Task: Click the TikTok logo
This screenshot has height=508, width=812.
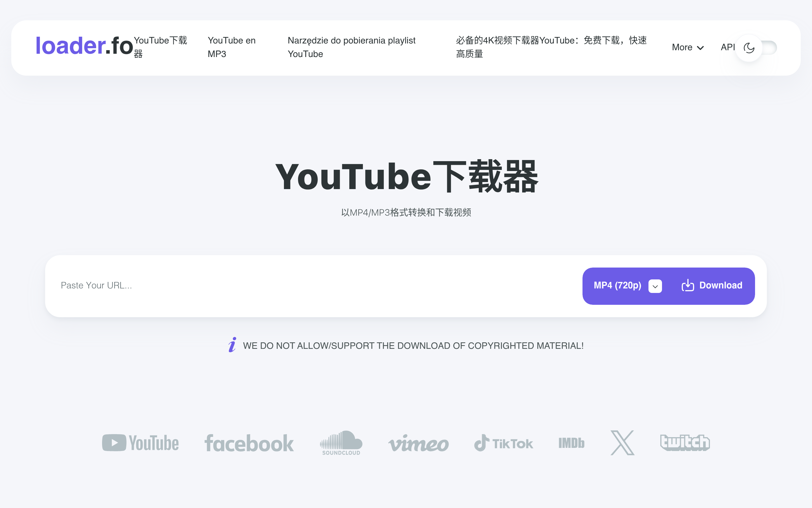Action: (503, 443)
